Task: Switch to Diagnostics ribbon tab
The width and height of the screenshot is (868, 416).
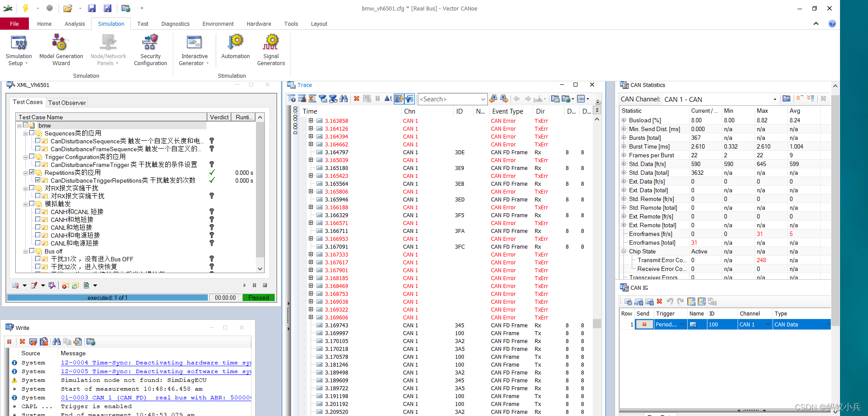Action: point(175,24)
